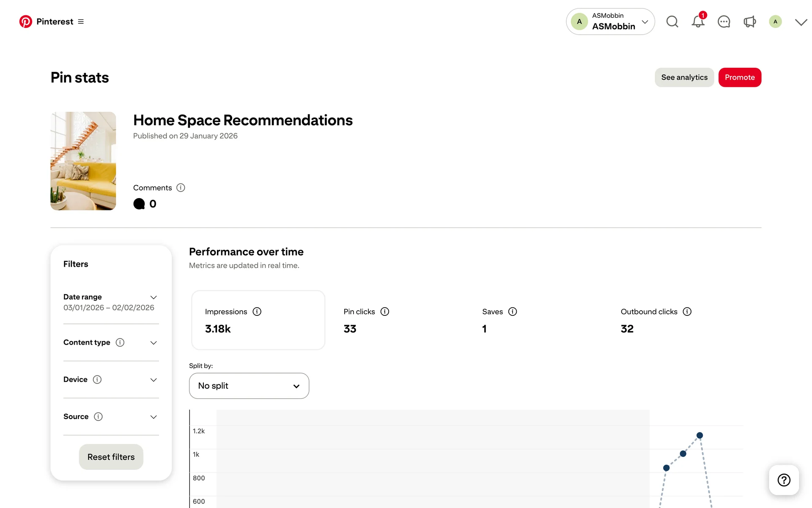The height and width of the screenshot is (508, 812).
Task: Open the hamburger menu beside Pinterest
Action: [81, 22]
